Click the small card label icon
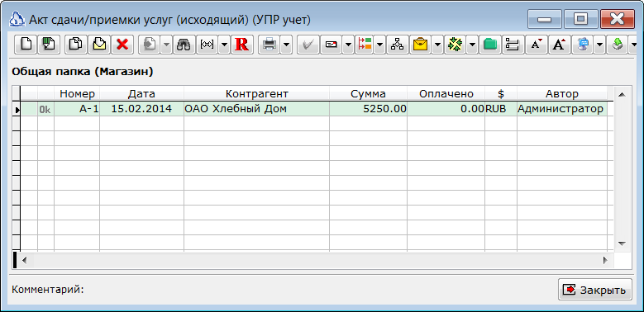This screenshot has width=644, height=312. pyautogui.click(x=331, y=44)
